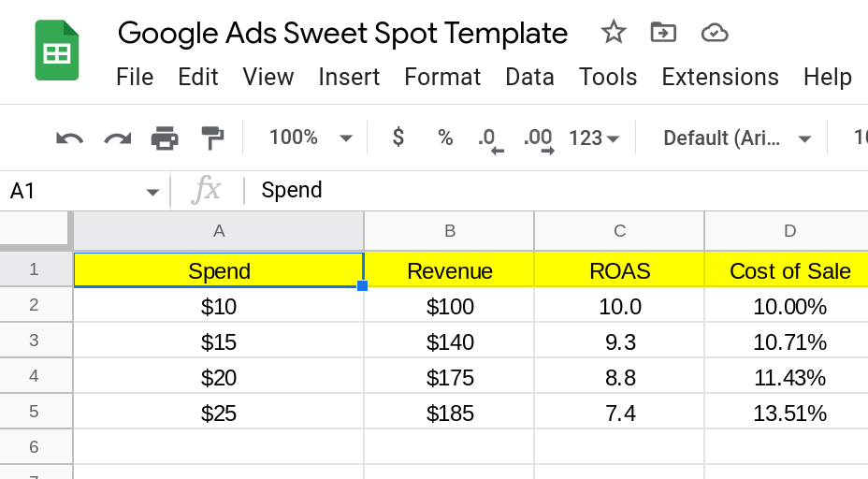
Task: Select the 9.3 ROAS cell
Action: pyautogui.click(x=619, y=341)
